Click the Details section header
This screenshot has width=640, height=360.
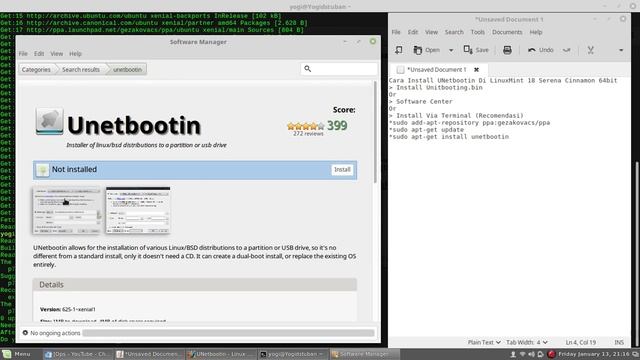point(195,284)
